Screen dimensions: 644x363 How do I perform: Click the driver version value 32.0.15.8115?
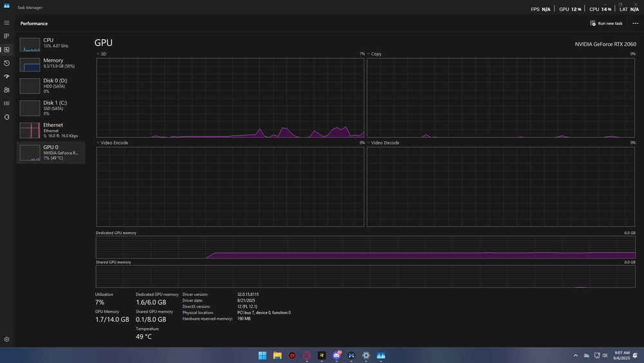248,295
